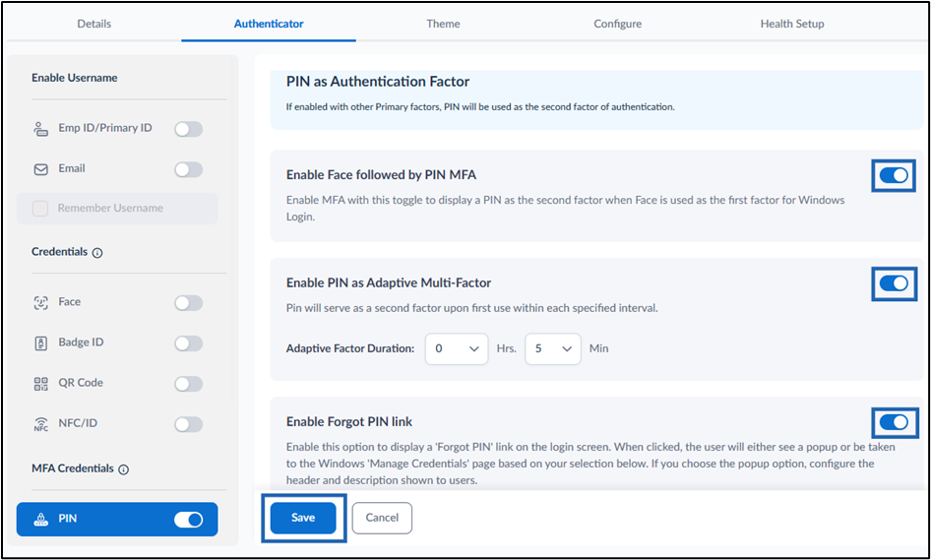The image size is (931, 560).
Task: Click the MFA Credentials heading text
Action: click(x=73, y=468)
